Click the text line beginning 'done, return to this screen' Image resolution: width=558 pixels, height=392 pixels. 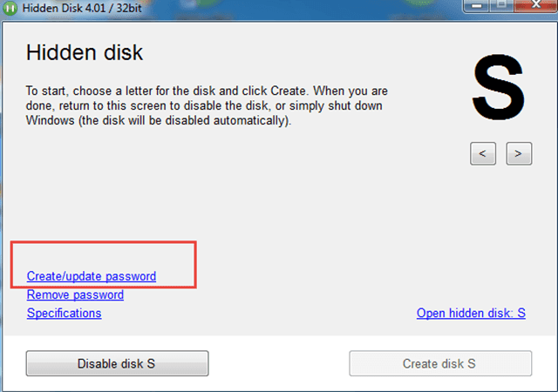204,106
